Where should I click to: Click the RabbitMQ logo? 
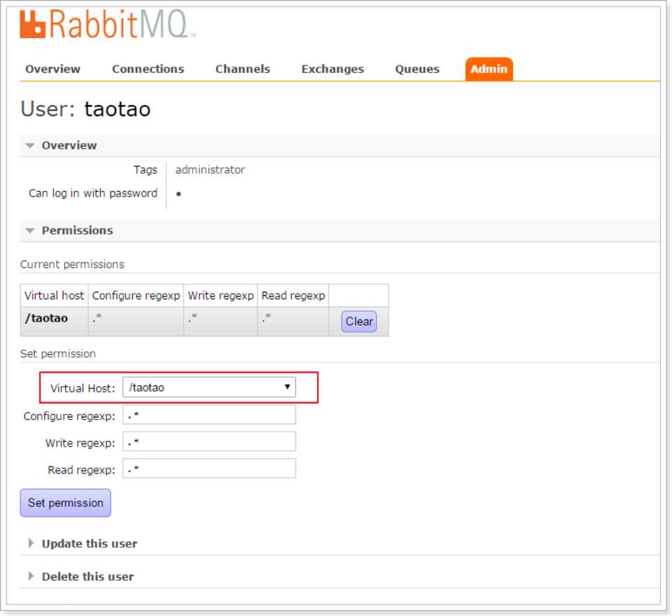pyautogui.click(x=107, y=24)
